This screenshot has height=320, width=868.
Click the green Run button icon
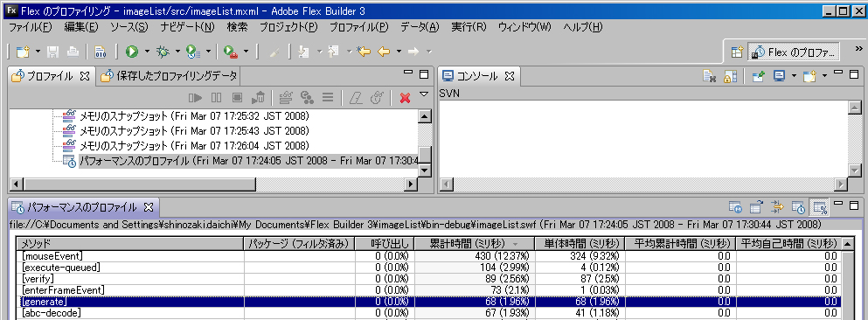coord(131,52)
